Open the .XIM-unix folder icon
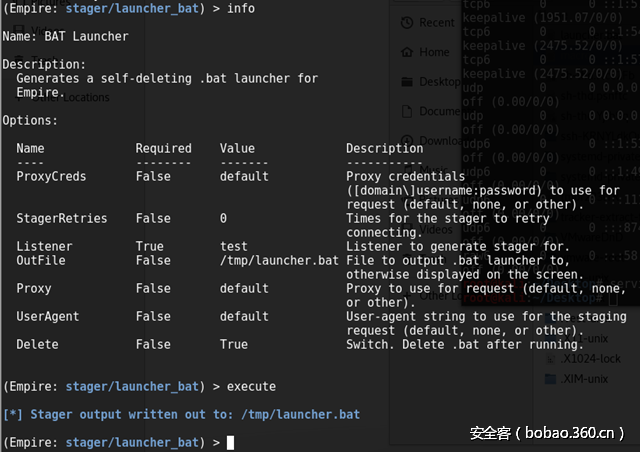 click(549, 380)
